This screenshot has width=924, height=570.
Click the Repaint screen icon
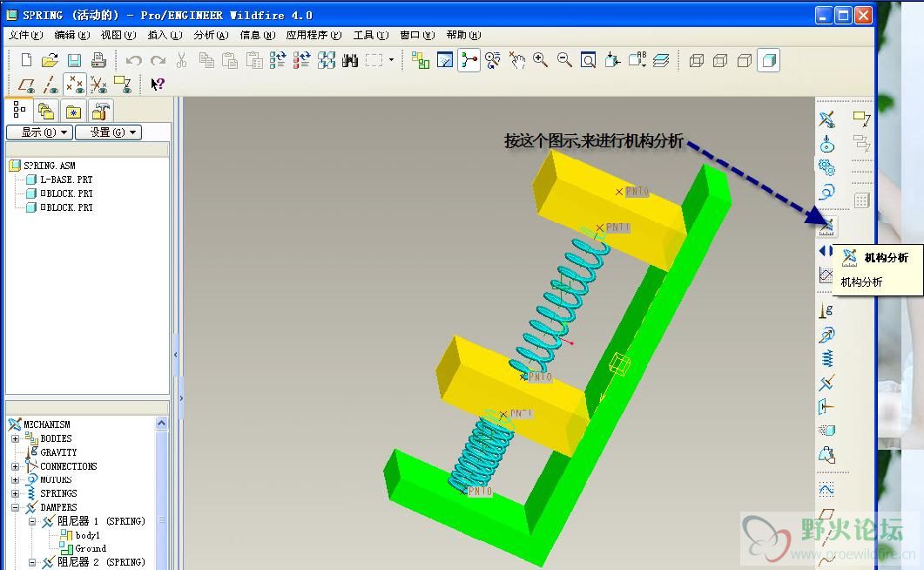click(445, 60)
